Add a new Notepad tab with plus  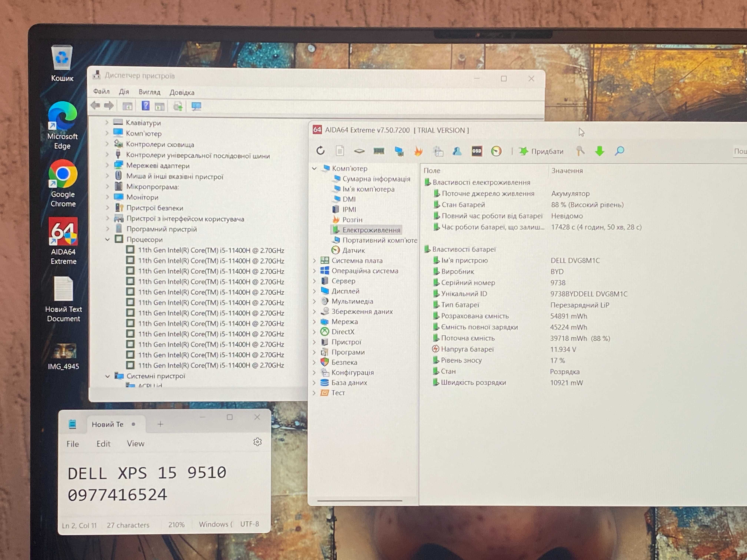tap(160, 424)
